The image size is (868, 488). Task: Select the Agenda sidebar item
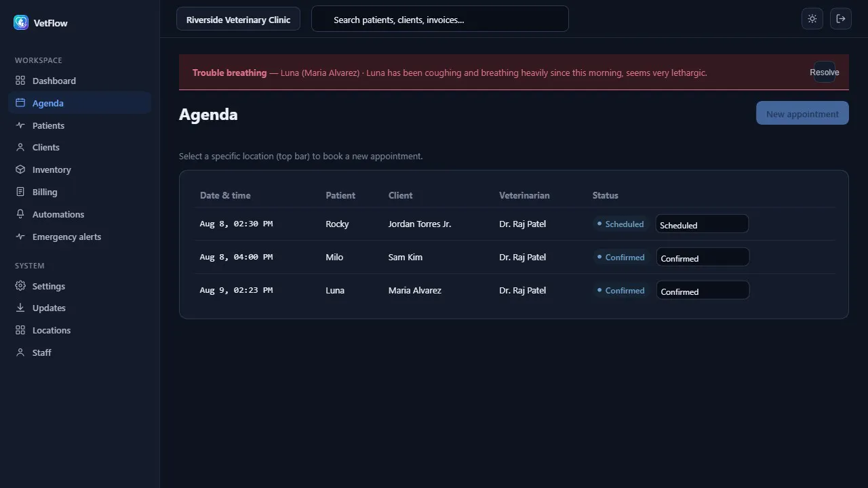79,103
